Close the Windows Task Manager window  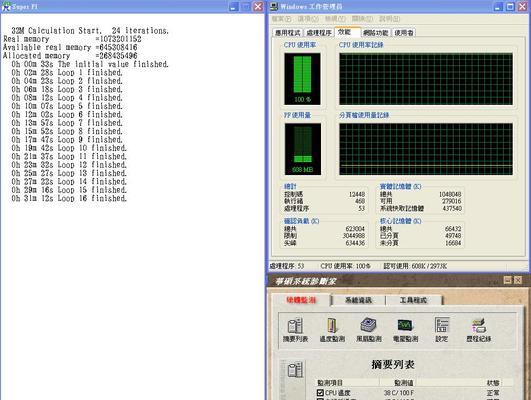523,6
